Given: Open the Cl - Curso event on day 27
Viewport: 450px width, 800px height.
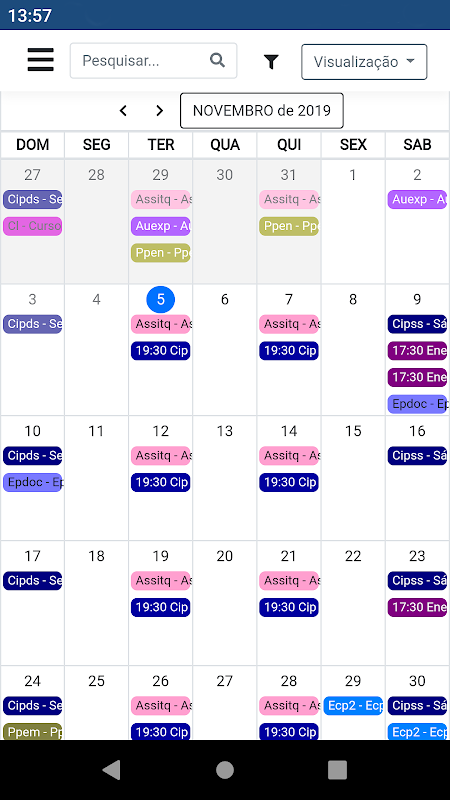Looking at the screenshot, I should pos(33,226).
